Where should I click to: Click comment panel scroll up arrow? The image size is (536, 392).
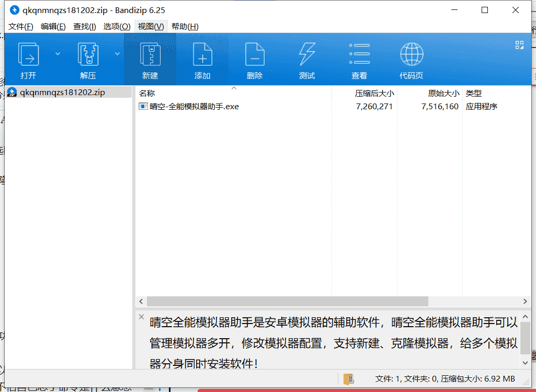point(526,317)
